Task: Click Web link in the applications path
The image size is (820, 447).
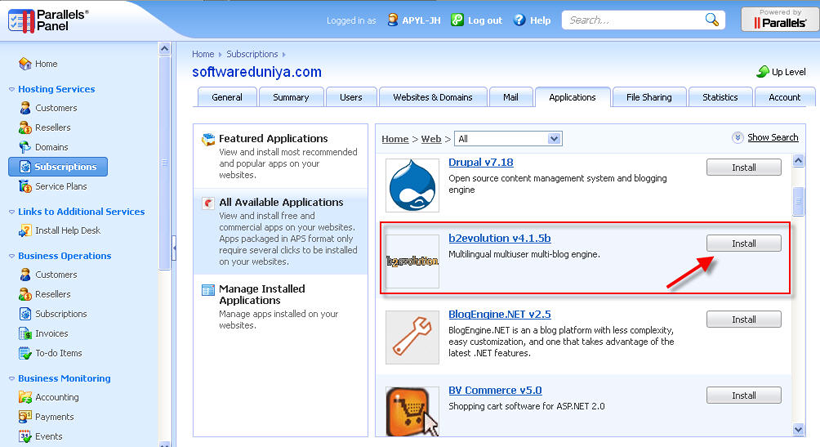Action: tap(431, 139)
